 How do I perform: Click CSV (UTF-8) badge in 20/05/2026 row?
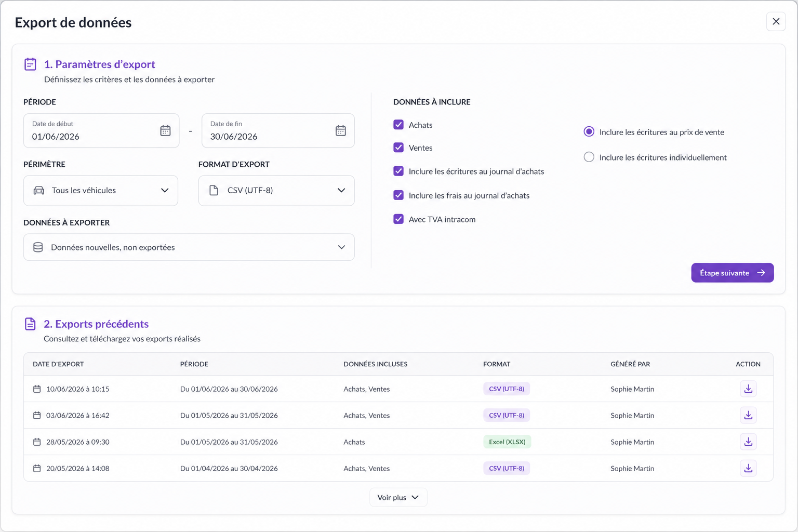click(x=507, y=469)
